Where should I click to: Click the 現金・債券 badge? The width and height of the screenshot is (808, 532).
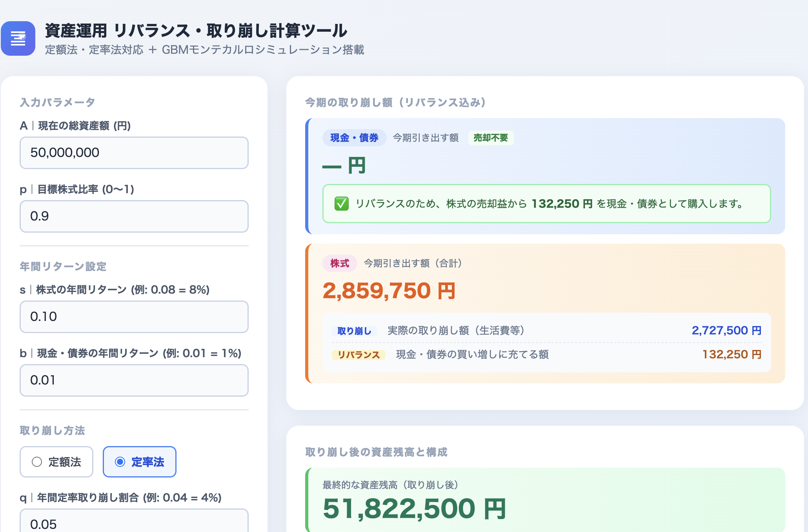coord(354,138)
